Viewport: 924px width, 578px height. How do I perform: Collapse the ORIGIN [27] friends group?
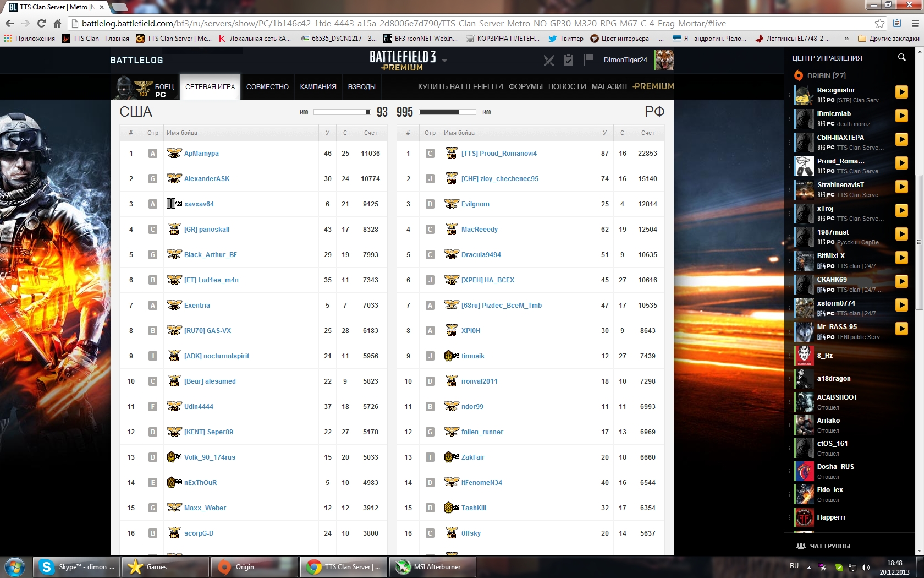(x=820, y=75)
